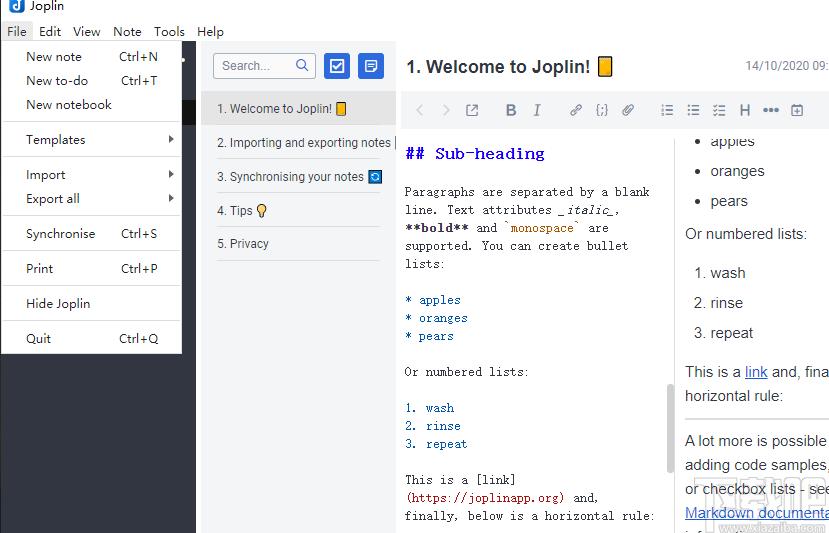
Task: Attach file paperclip icon
Action: (628, 110)
